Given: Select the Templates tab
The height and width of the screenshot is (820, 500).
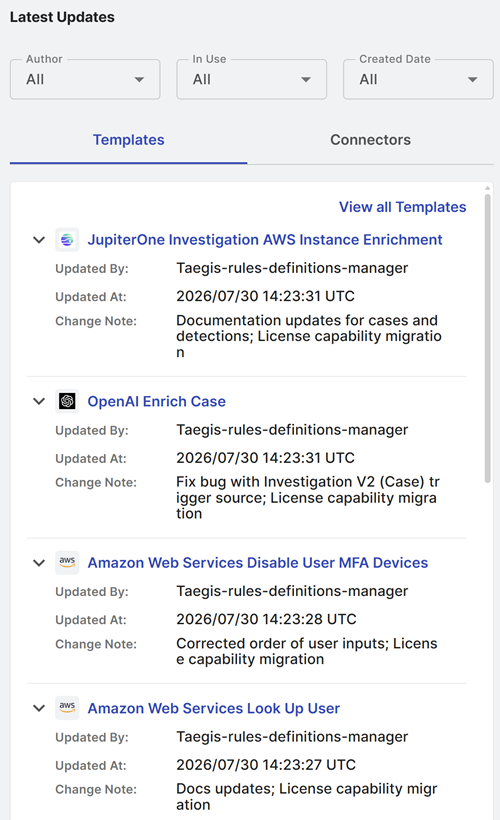Looking at the screenshot, I should click(x=129, y=140).
